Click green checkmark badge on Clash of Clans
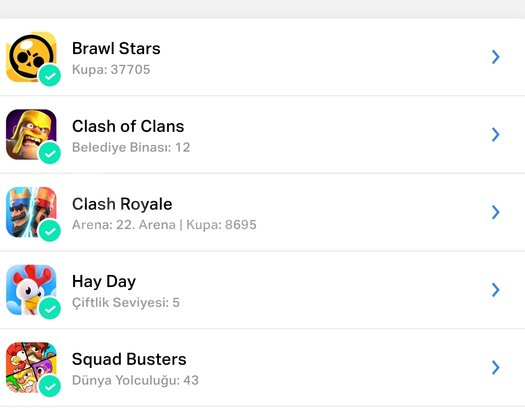Viewport: 525px width, 420px height. (x=50, y=153)
